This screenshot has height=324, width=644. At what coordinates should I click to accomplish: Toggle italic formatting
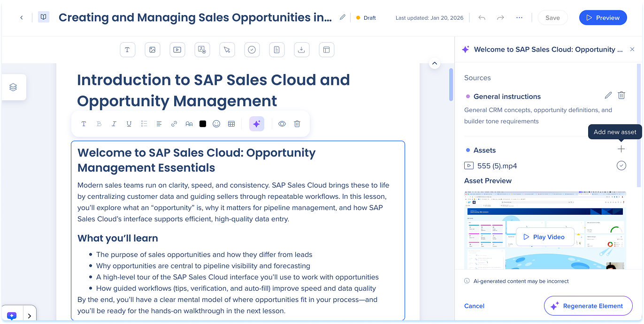pyautogui.click(x=114, y=124)
